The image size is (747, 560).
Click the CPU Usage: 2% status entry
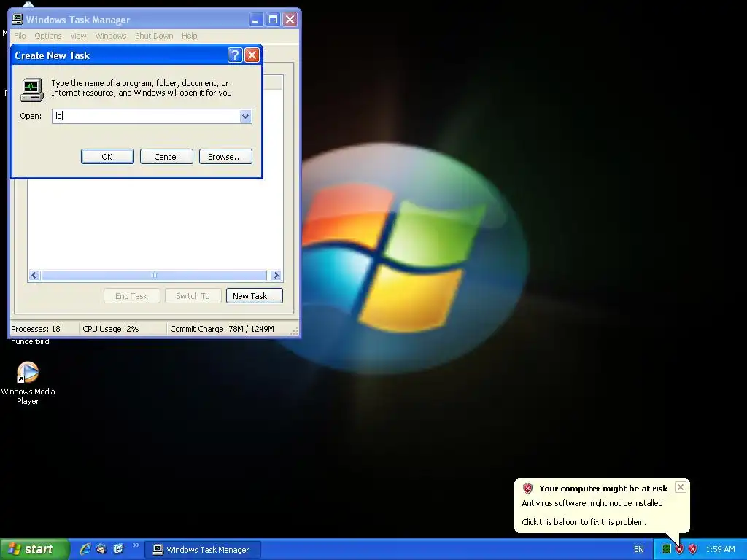111,329
